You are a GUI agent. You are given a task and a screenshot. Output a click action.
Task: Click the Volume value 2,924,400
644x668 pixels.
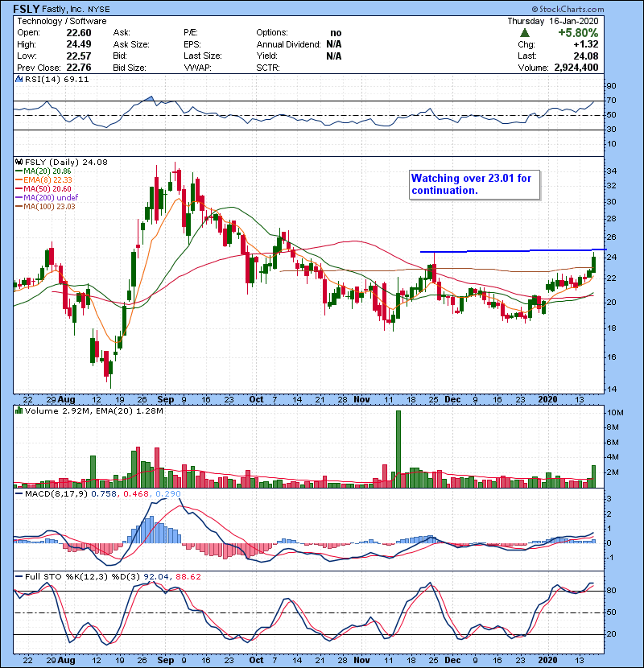[576, 68]
